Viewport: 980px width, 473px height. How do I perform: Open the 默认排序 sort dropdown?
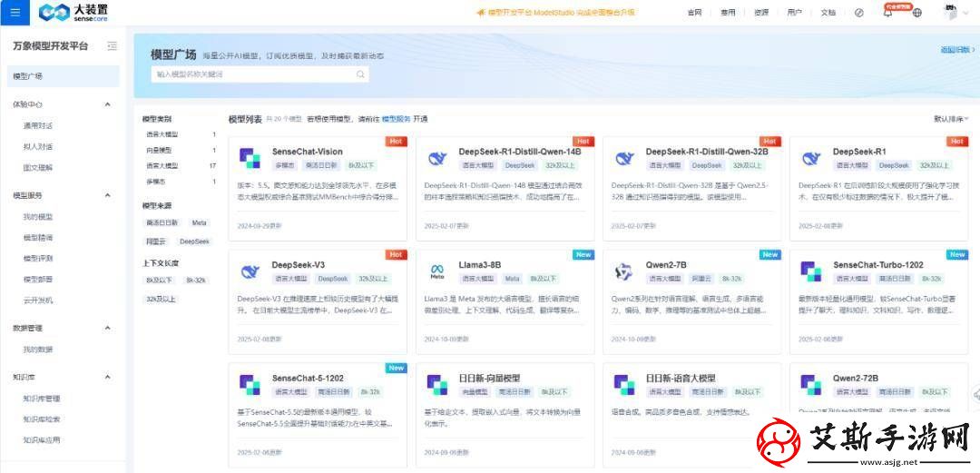click(x=951, y=118)
